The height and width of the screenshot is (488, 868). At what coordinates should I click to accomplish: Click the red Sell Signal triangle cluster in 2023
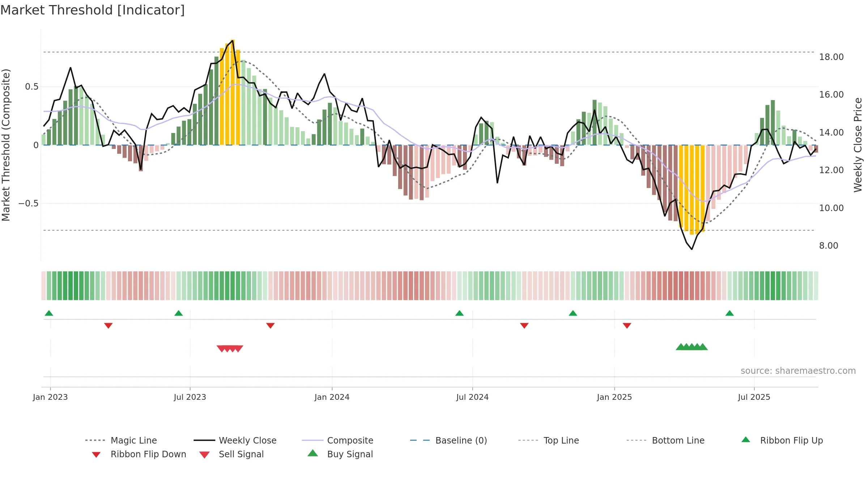click(x=230, y=348)
